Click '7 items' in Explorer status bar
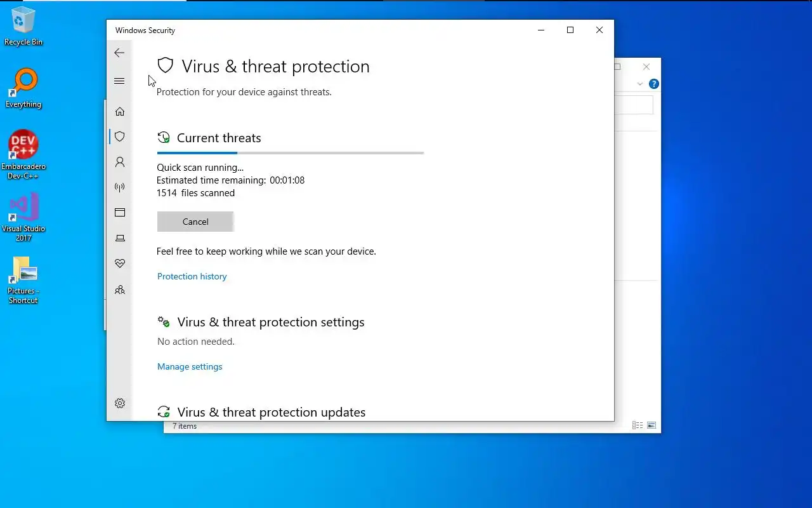 coord(185,426)
